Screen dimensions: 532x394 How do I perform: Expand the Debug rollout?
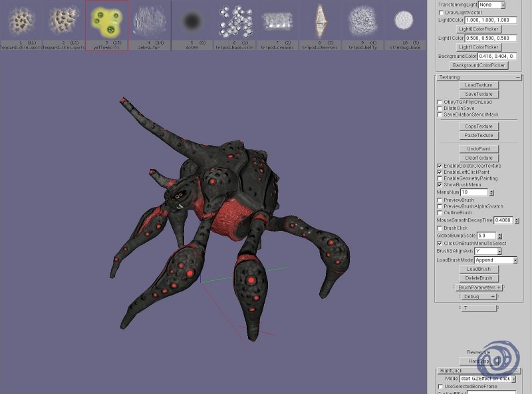[479, 297]
